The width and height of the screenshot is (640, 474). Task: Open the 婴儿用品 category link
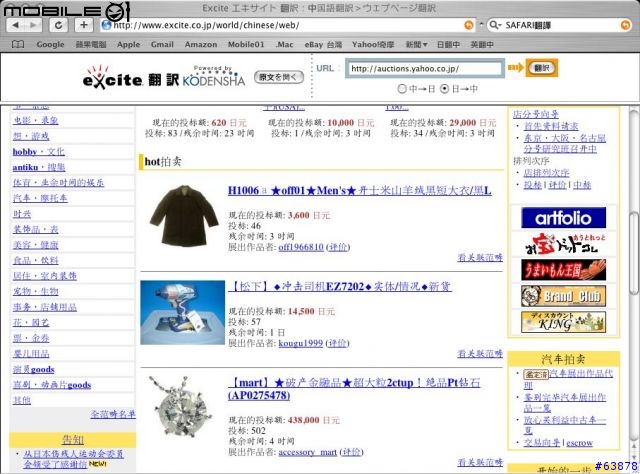[x=31, y=354]
